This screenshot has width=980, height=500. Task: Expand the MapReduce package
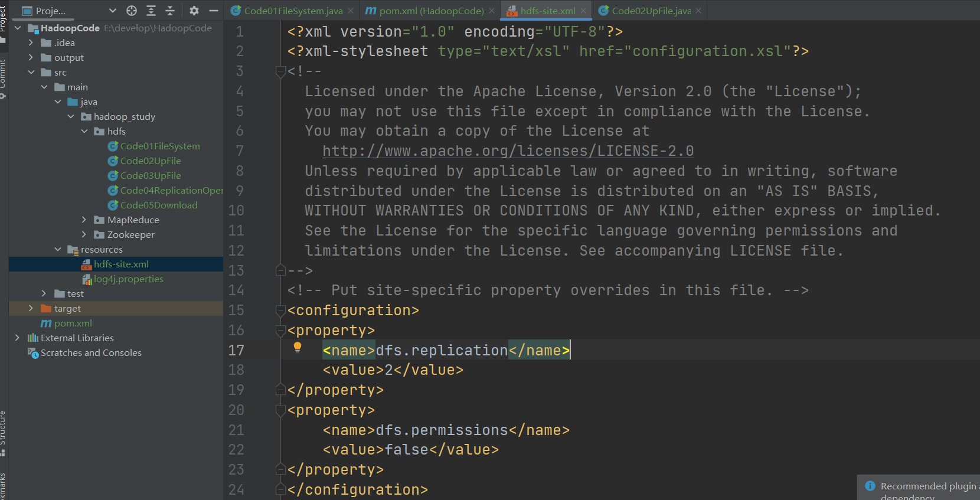(84, 220)
